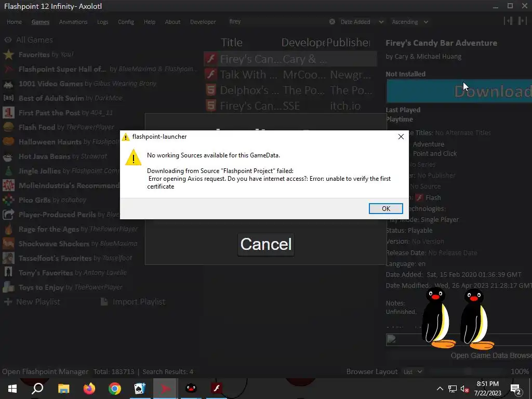Close the flashpoint-launcher dialog with X
This screenshot has height=399, width=532.
pos(401,137)
